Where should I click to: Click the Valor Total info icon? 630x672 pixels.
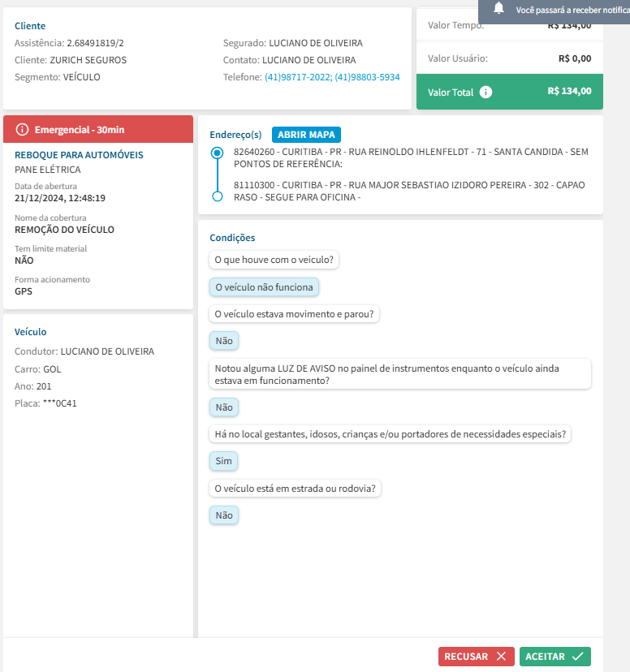[x=485, y=93]
